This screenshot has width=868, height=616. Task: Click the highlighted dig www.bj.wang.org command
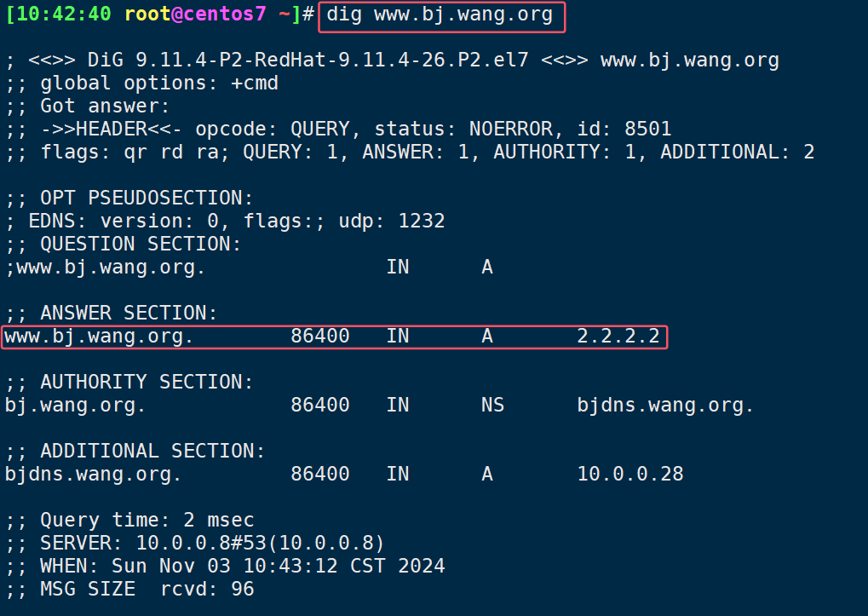click(x=440, y=15)
